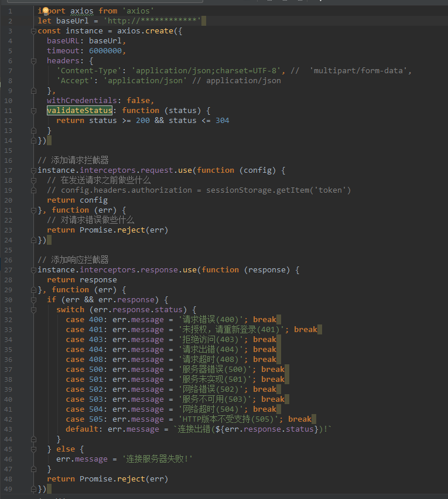Click 'withCredentials' on line 10

click(82, 101)
